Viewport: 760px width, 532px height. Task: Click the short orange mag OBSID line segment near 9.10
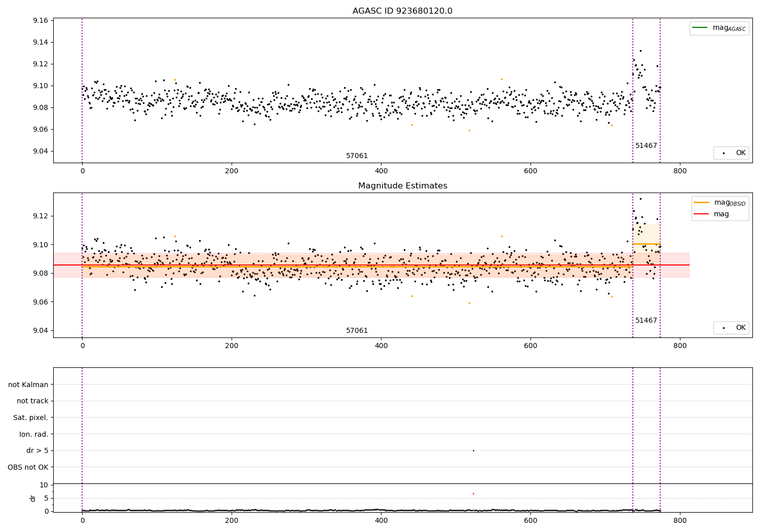pos(647,244)
